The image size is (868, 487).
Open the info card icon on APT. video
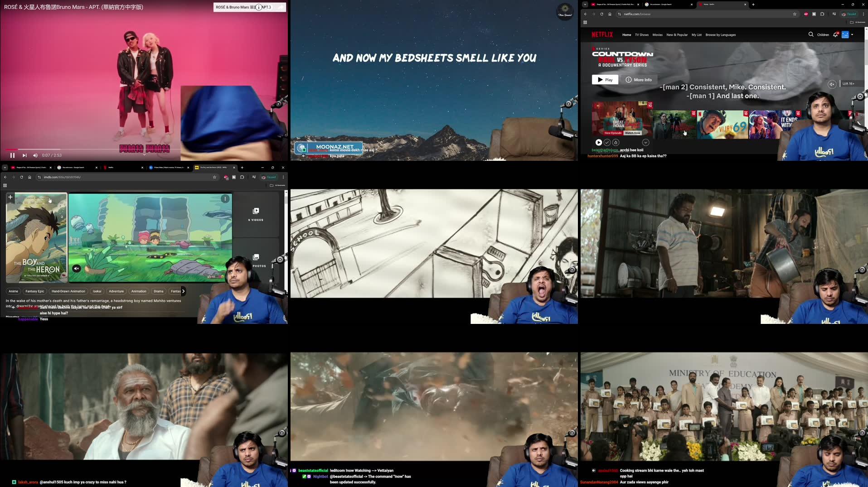259,7
